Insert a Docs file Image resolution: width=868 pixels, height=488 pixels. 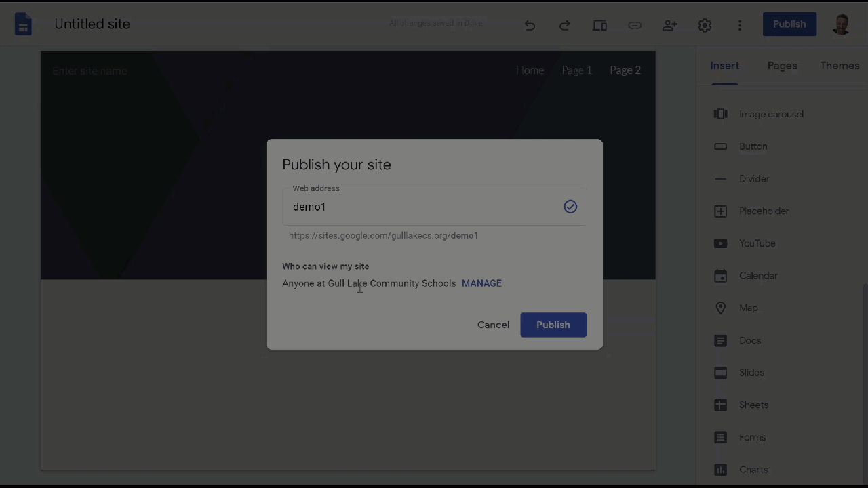click(x=737, y=340)
